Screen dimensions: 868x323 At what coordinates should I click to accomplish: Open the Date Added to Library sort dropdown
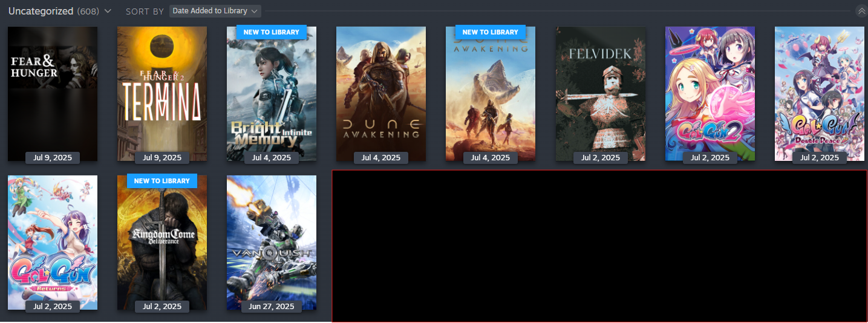[x=215, y=11]
